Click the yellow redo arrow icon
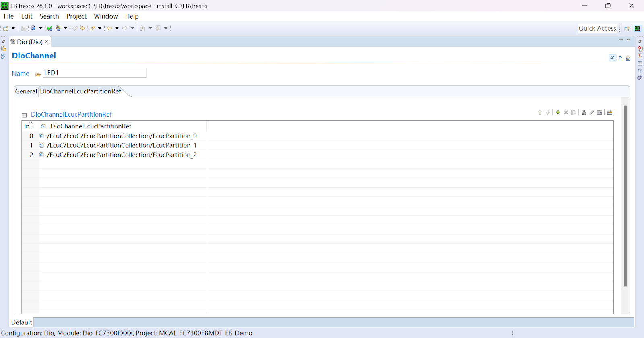Viewport: 644px width, 338px height. pos(83,28)
